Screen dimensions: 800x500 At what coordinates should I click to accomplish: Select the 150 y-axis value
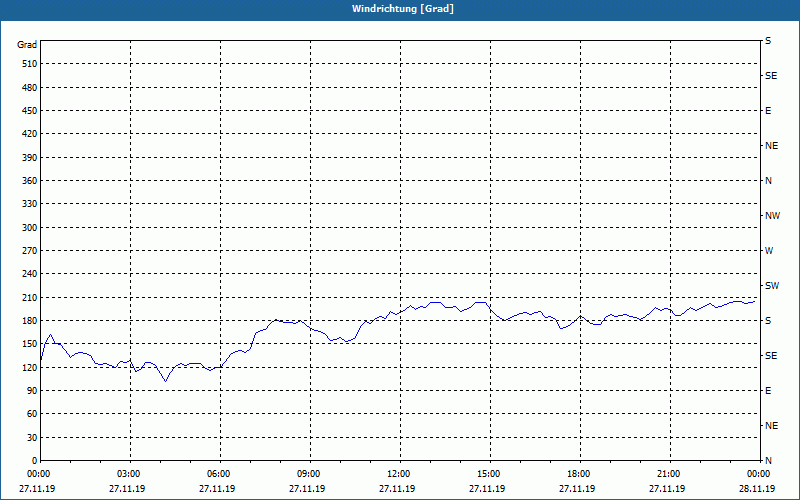pos(30,344)
